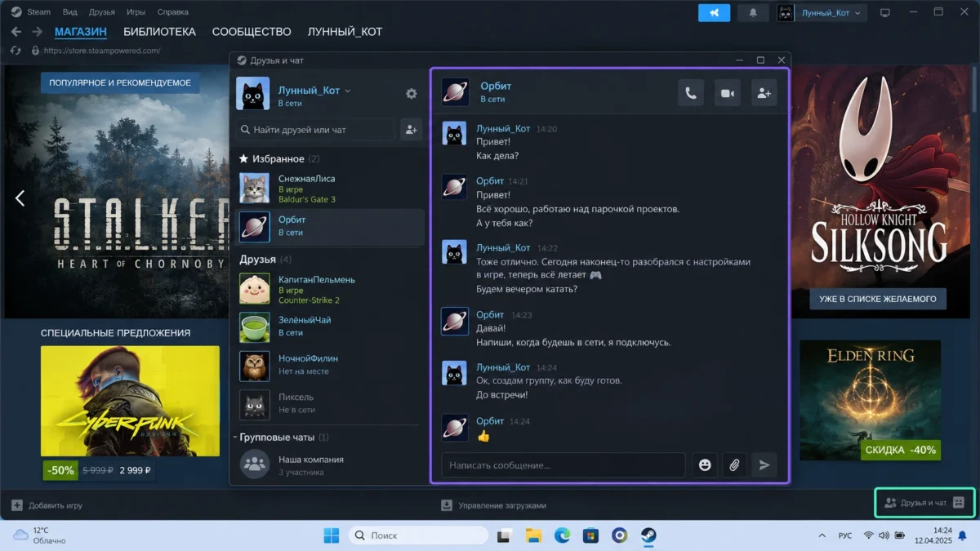Image resolution: width=980 pixels, height=551 pixels.
Task: Click the store URL address bar
Action: coord(102,51)
